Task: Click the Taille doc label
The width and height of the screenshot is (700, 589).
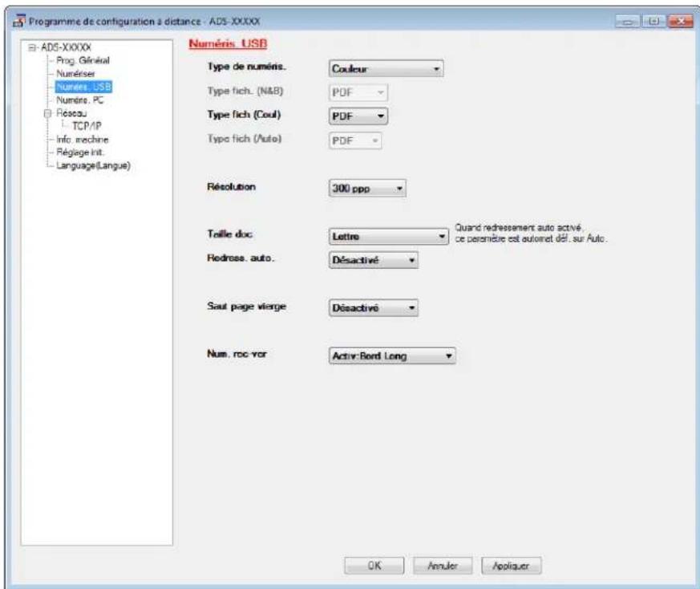Action: (x=229, y=234)
